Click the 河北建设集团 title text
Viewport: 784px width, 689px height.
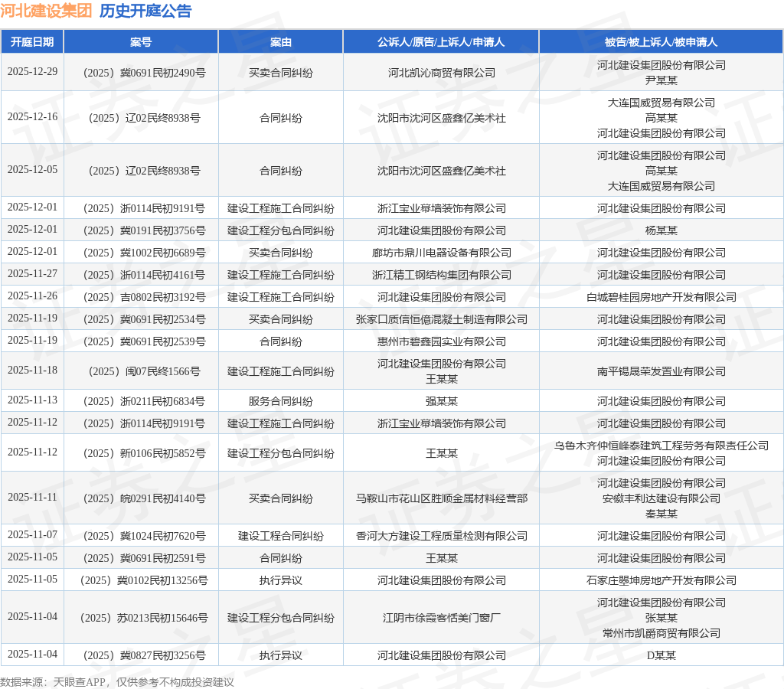(46, 11)
